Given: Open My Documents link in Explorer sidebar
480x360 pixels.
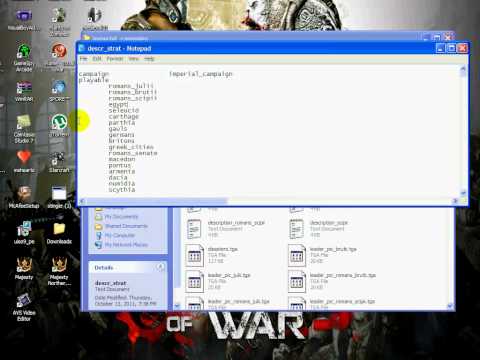Looking at the screenshot, I should [121, 217].
